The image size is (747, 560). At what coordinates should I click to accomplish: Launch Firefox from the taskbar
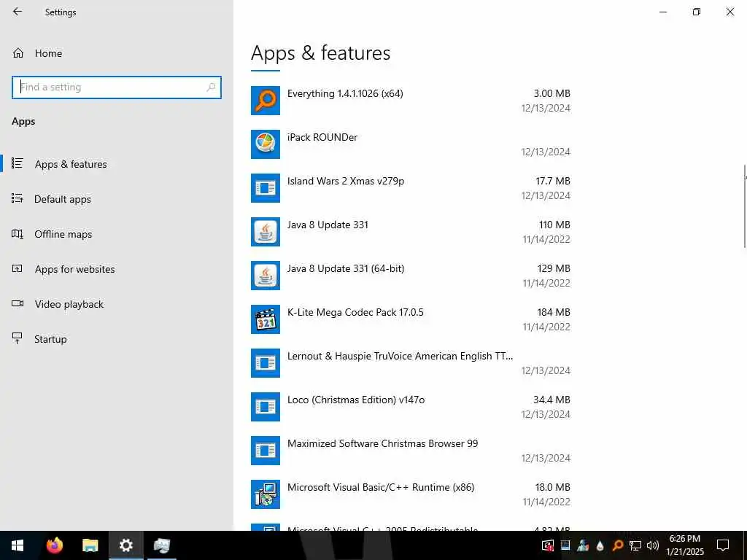pos(54,545)
